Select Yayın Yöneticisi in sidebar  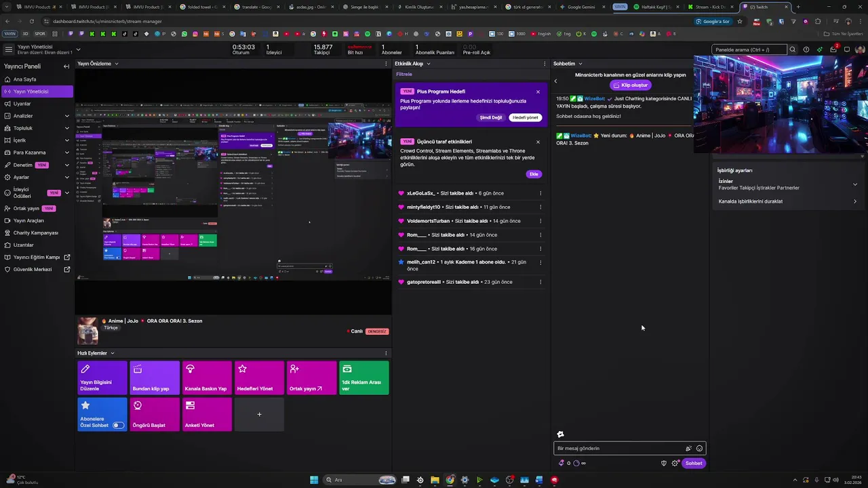(37, 91)
